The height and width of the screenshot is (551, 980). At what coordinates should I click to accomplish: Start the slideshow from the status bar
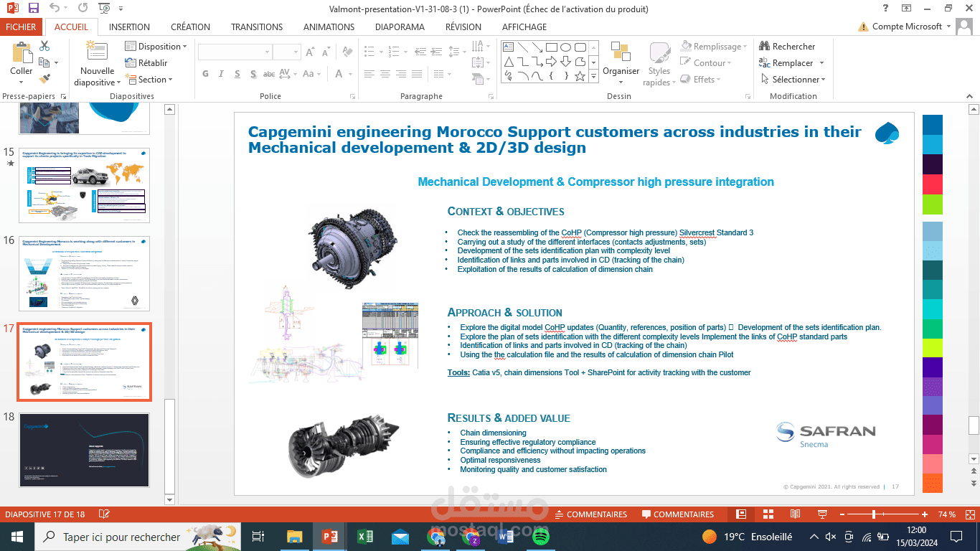click(x=821, y=514)
